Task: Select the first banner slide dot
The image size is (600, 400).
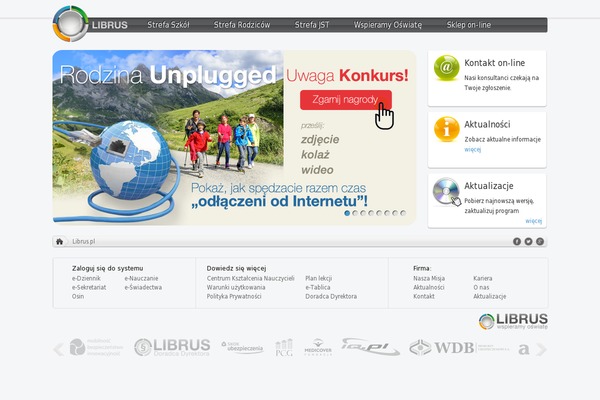Action: [x=347, y=213]
